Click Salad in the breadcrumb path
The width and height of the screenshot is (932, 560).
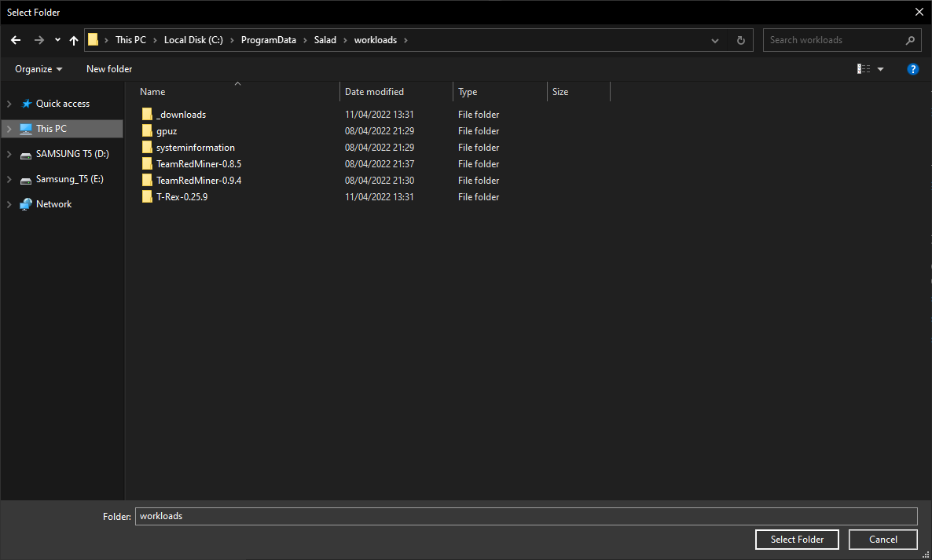click(325, 40)
